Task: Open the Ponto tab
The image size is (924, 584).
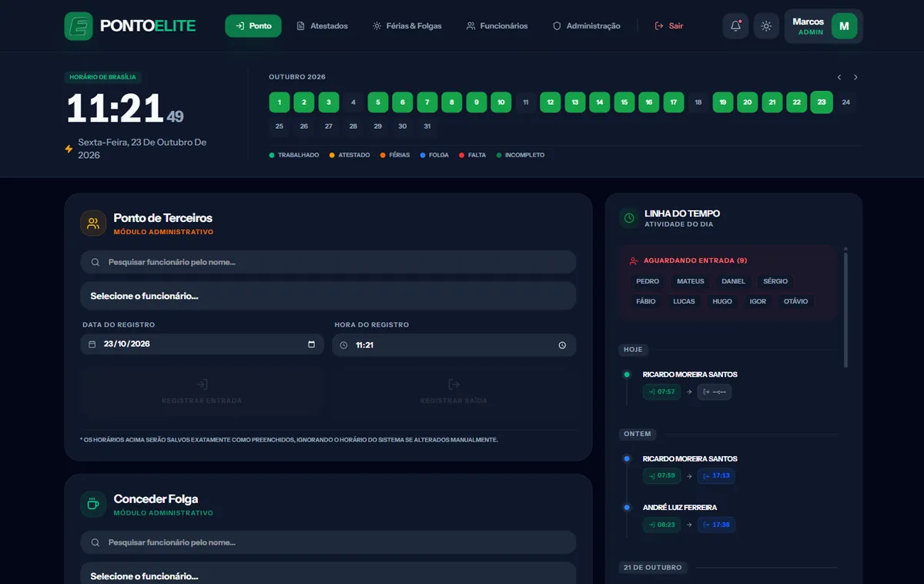Action: [253, 26]
